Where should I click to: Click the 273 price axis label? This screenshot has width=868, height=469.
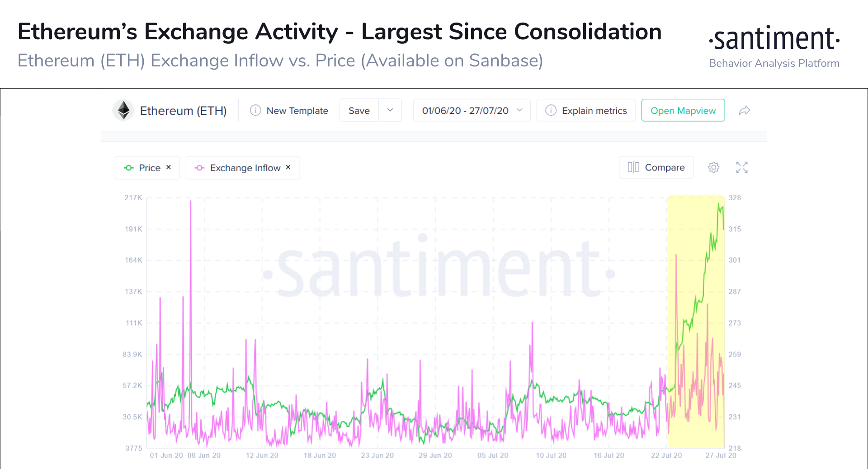coord(735,323)
